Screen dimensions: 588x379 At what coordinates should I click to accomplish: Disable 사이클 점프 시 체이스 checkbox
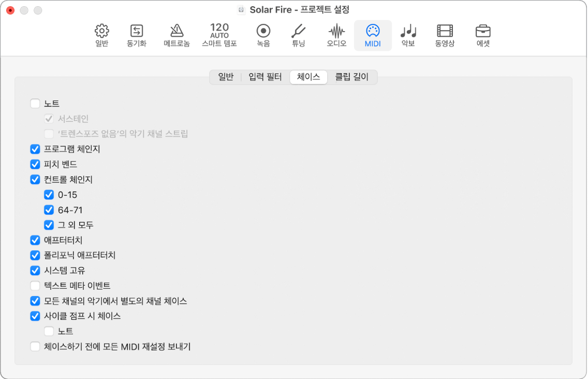point(35,316)
